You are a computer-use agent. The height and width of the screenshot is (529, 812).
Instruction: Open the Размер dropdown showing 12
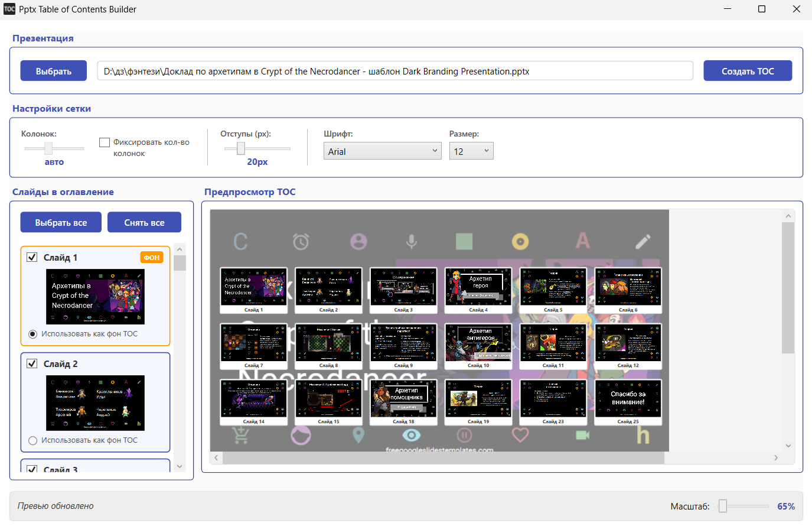tap(471, 151)
